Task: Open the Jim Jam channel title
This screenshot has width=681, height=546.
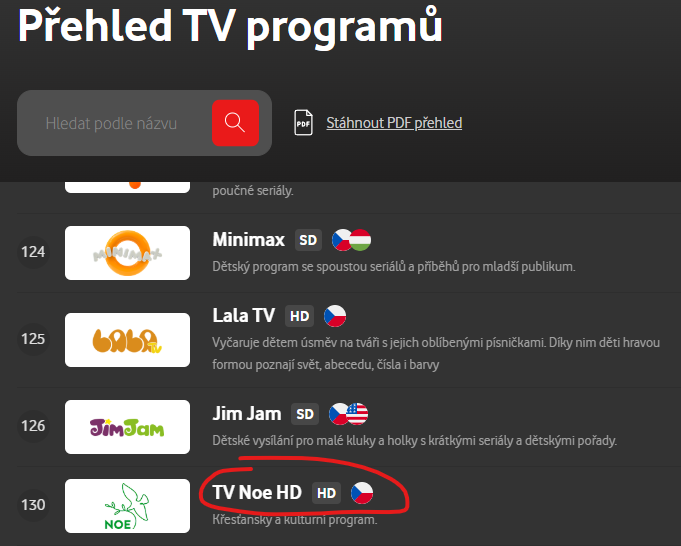Action: (247, 414)
